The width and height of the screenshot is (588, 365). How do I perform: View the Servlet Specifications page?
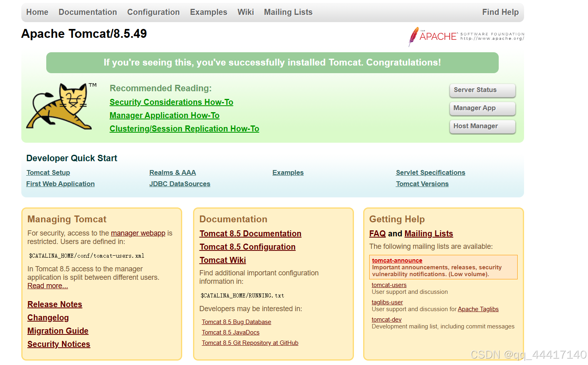click(x=430, y=172)
